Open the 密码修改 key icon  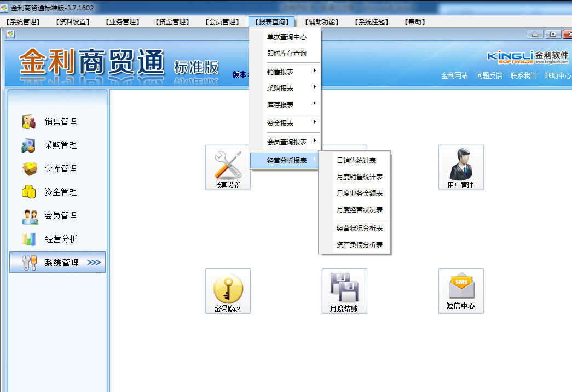click(228, 291)
